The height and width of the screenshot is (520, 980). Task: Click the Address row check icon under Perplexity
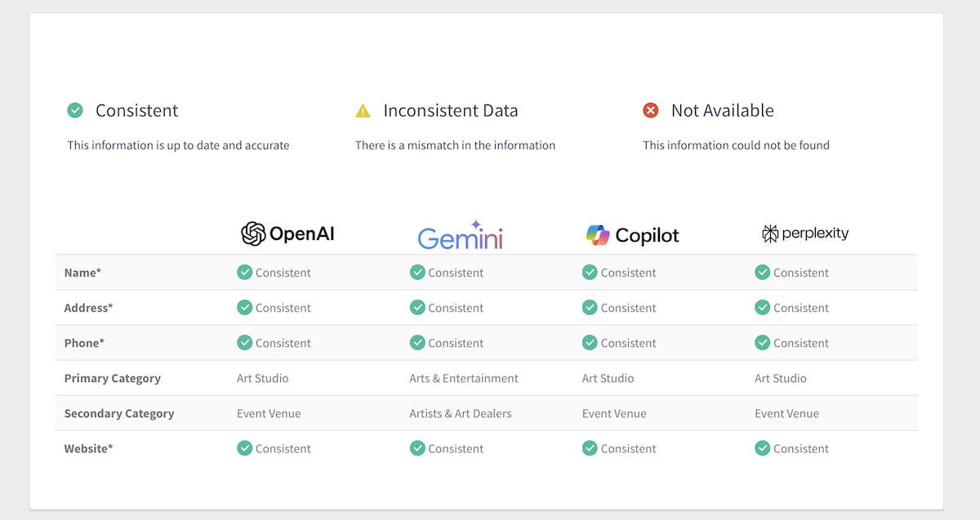(x=763, y=307)
